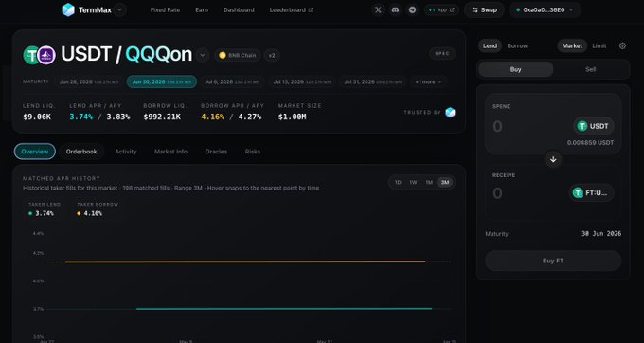The width and height of the screenshot is (644, 343).
Task: Set chart range to 1W
Action: click(413, 182)
